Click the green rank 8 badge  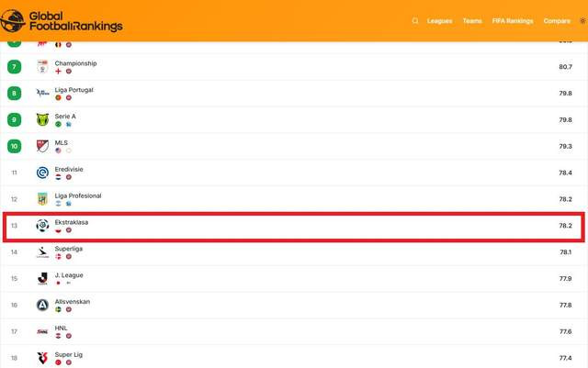point(15,94)
